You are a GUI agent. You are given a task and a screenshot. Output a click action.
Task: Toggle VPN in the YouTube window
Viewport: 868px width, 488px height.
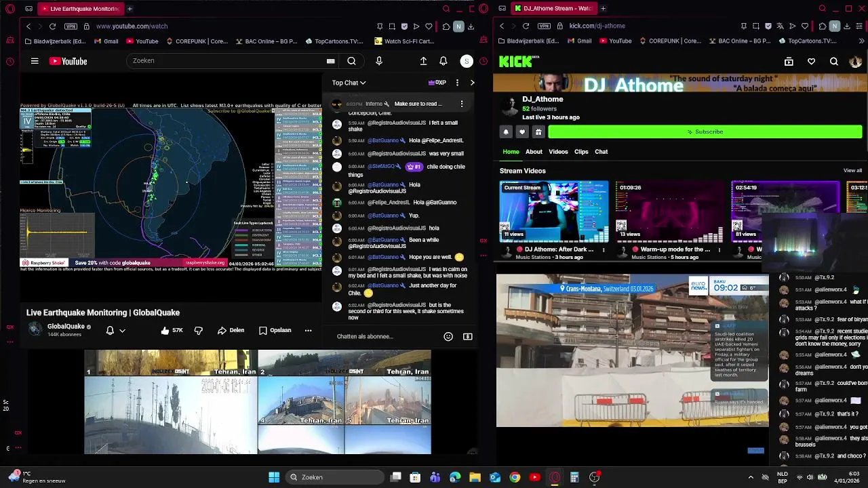pos(71,26)
